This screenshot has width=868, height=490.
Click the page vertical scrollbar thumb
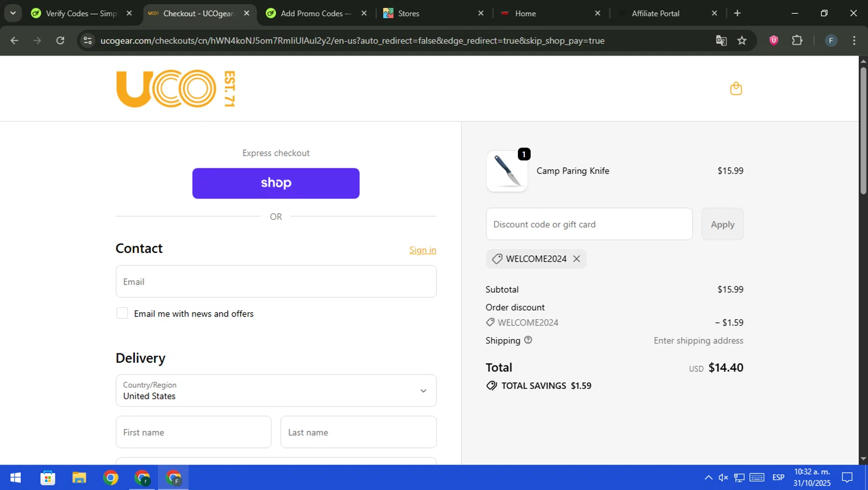click(x=863, y=130)
